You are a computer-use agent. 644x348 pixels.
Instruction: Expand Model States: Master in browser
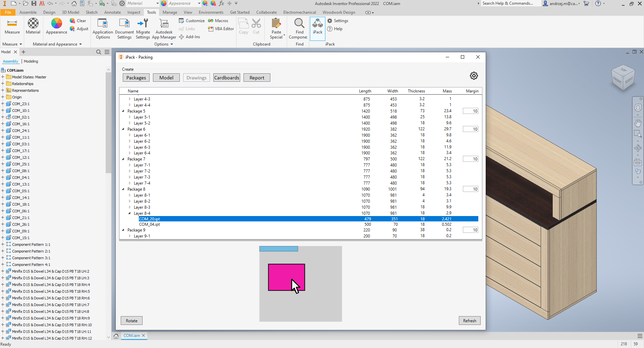point(3,77)
